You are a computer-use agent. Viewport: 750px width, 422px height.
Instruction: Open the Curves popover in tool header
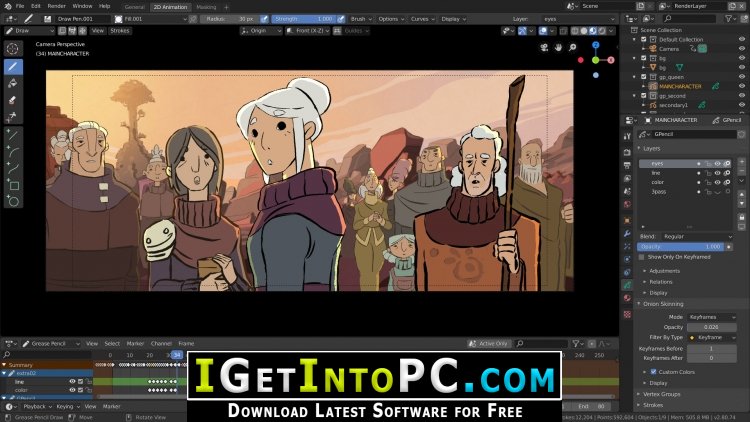[422, 19]
